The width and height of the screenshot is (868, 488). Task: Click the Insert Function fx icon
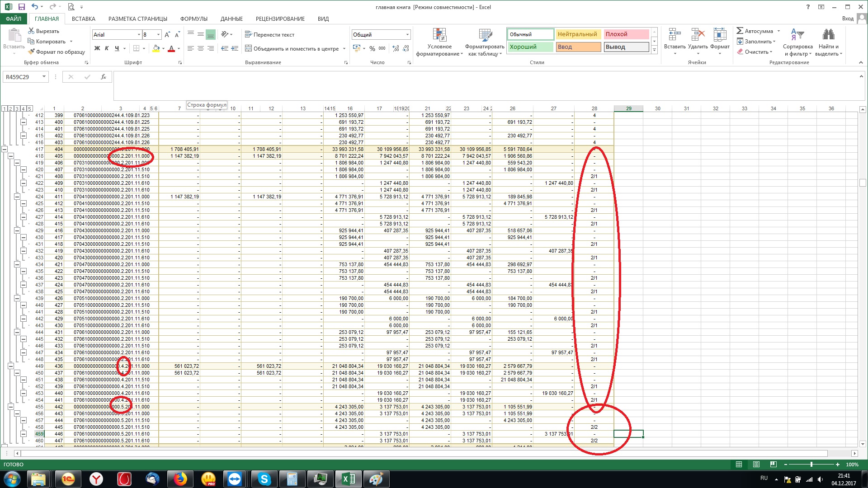[x=104, y=77]
